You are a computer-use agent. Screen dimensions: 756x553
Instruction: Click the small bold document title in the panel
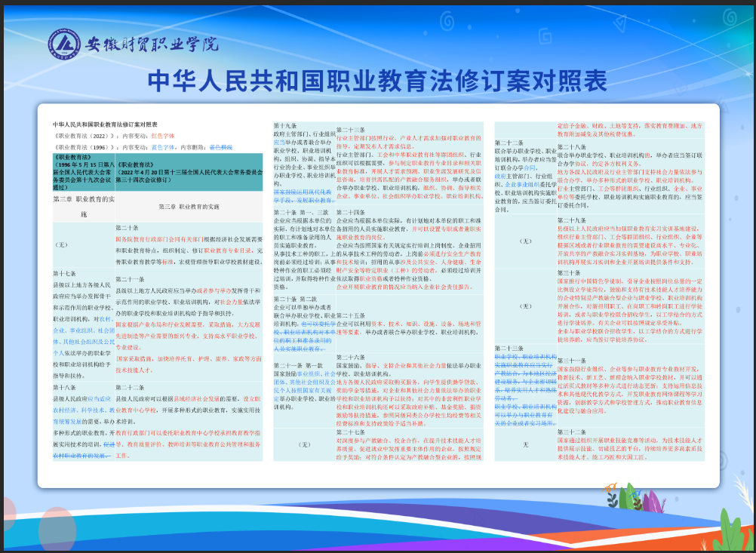(x=95, y=124)
